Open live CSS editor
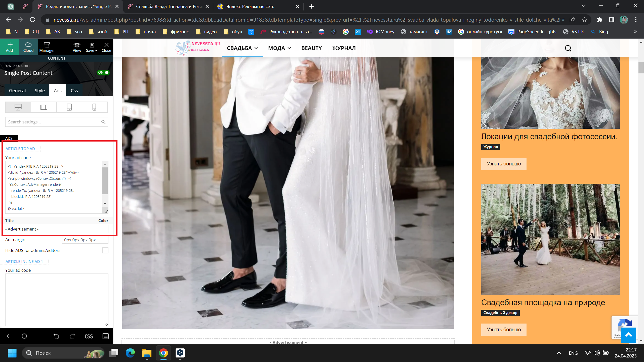Image resolution: width=644 pixels, height=362 pixels. click(89, 336)
